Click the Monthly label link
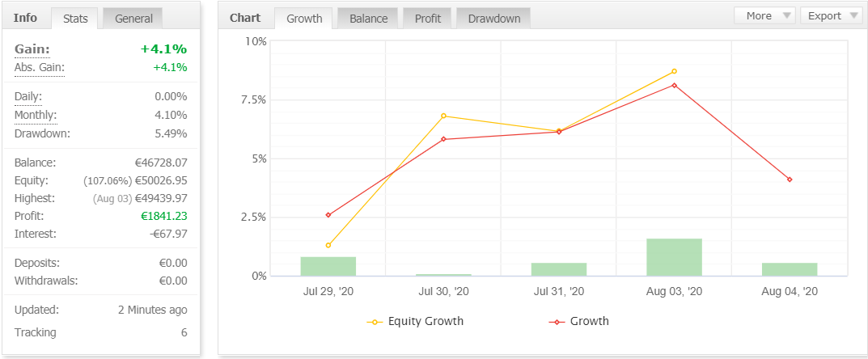Image resolution: width=868 pixels, height=359 pixels. (x=36, y=115)
